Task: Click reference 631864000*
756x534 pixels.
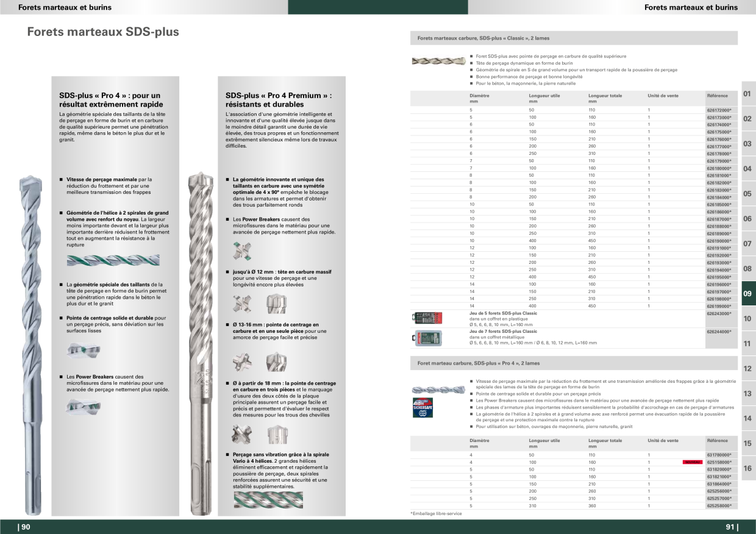Action: click(719, 484)
